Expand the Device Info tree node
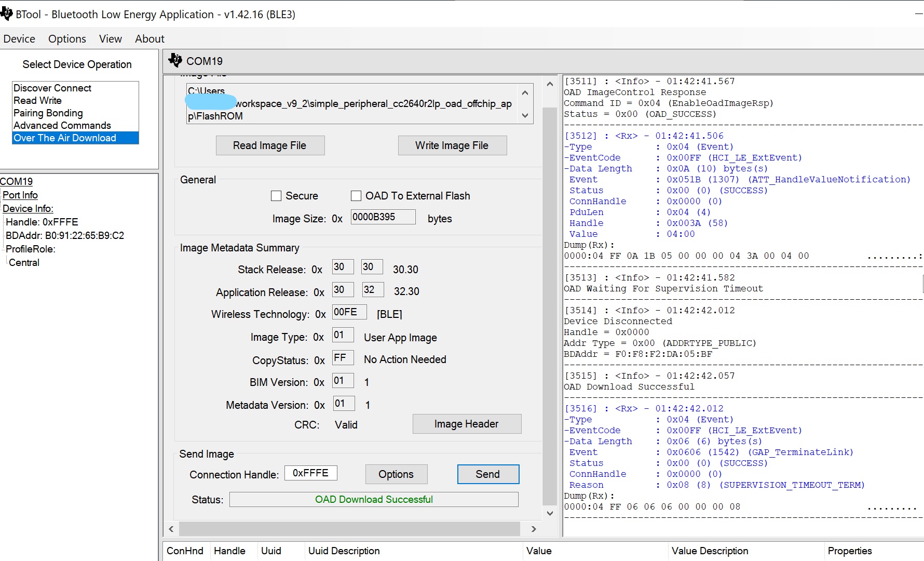Screen dimensions: 924x561 [28, 208]
